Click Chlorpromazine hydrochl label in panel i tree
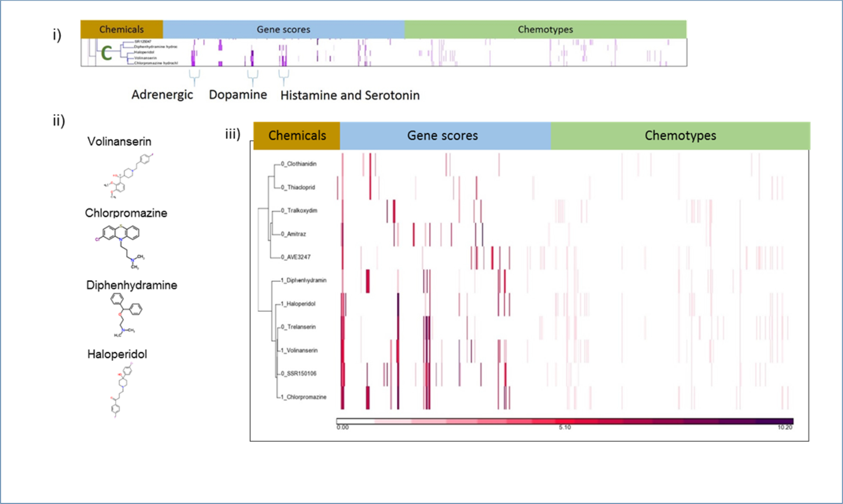 click(156, 63)
